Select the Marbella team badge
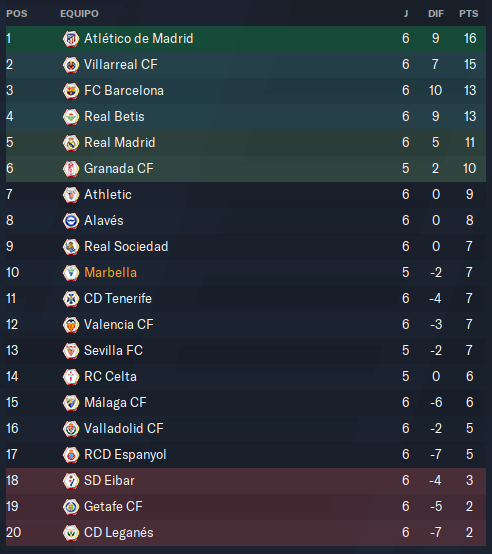Viewport: 492px width, 554px height. point(71,273)
